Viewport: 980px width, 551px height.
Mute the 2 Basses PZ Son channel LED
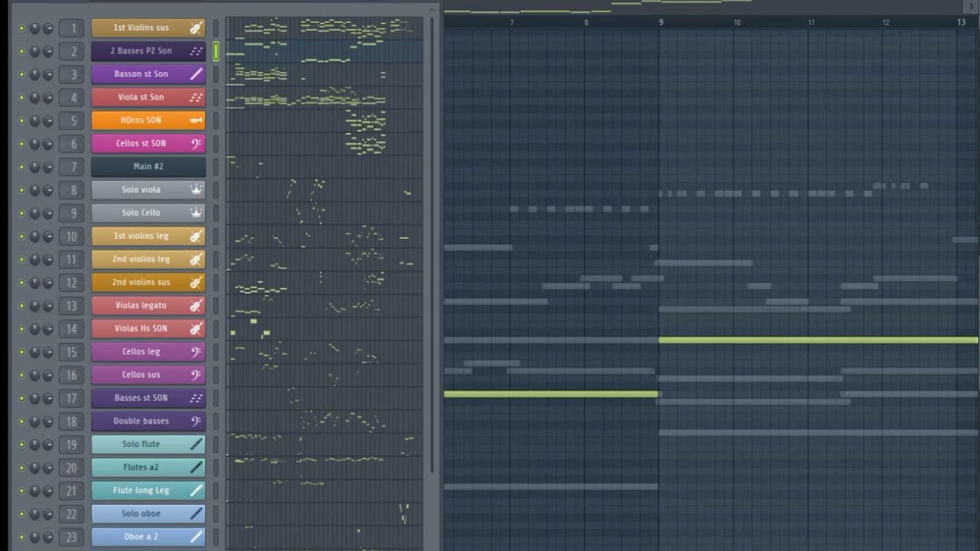click(21, 51)
